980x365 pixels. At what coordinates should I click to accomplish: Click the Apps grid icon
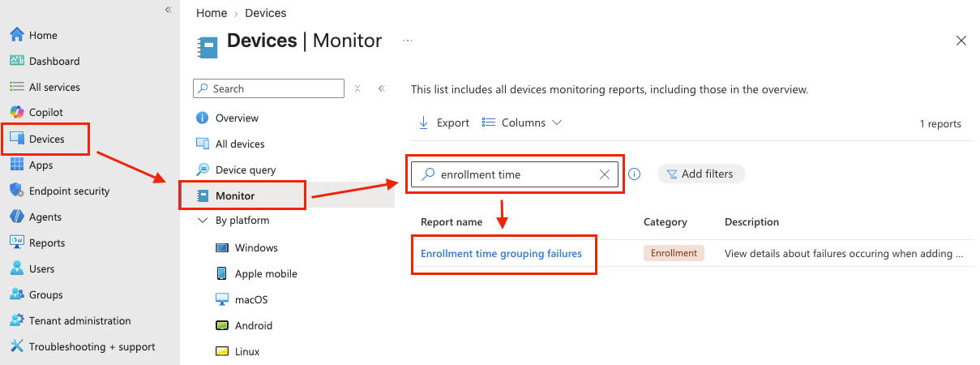tap(16, 165)
